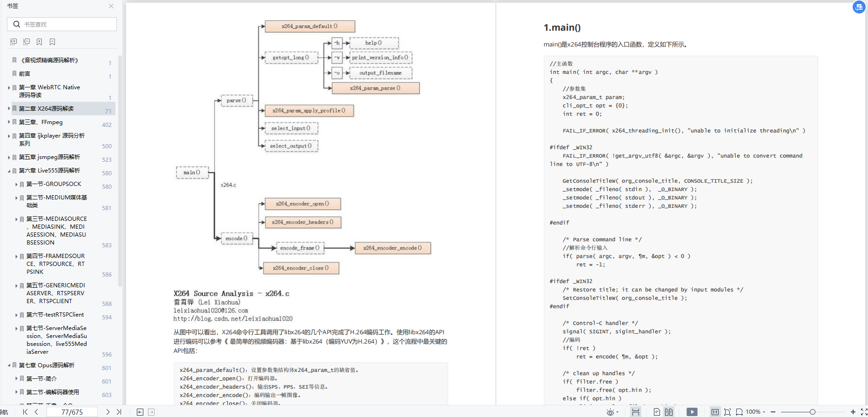Click the bookmark search field
868x417 pixels.
pyautogui.click(x=62, y=24)
